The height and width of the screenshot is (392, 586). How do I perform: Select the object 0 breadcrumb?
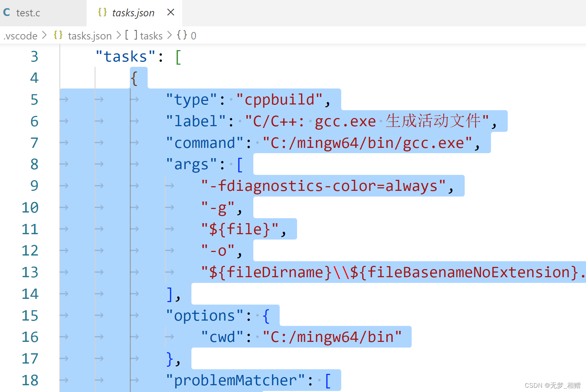pyautogui.click(x=194, y=36)
